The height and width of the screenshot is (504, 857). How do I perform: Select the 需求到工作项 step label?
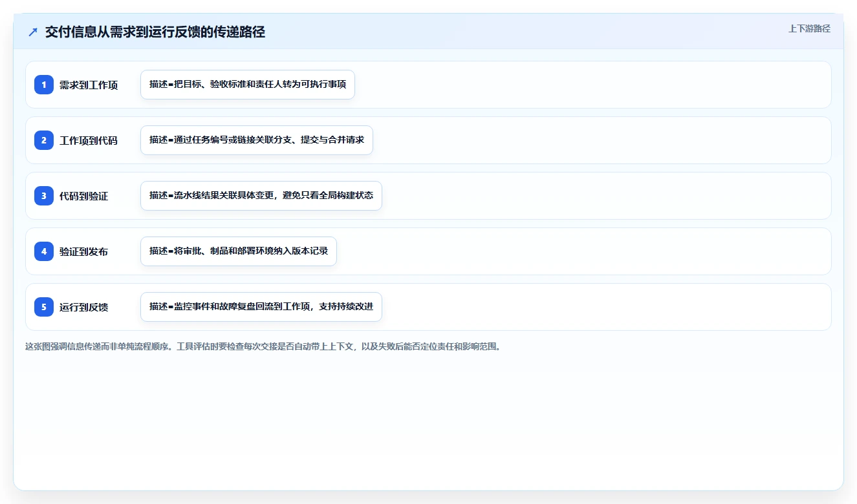[89, 85]
